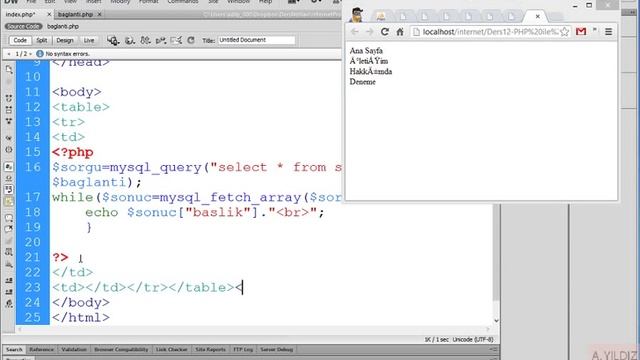This screenshot has width=640, height=360.
Task: Go to the previous syntax message arrow
Action: tap(9, 54)
